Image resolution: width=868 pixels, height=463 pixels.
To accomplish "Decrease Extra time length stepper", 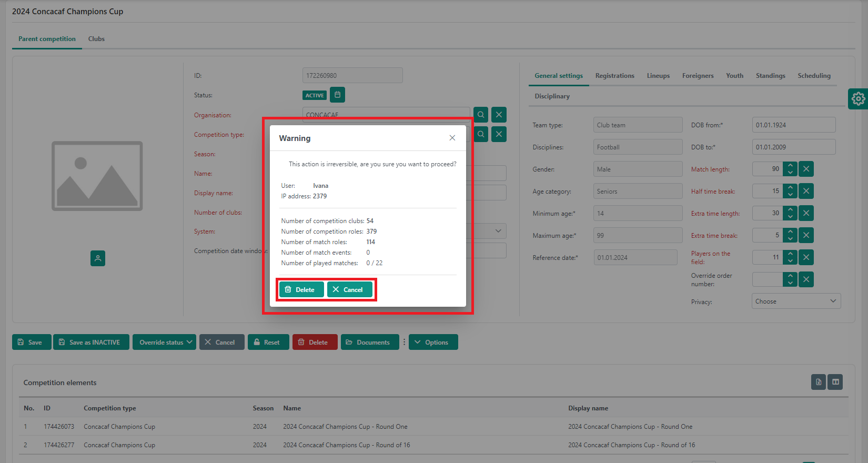I will pos(790,217).
